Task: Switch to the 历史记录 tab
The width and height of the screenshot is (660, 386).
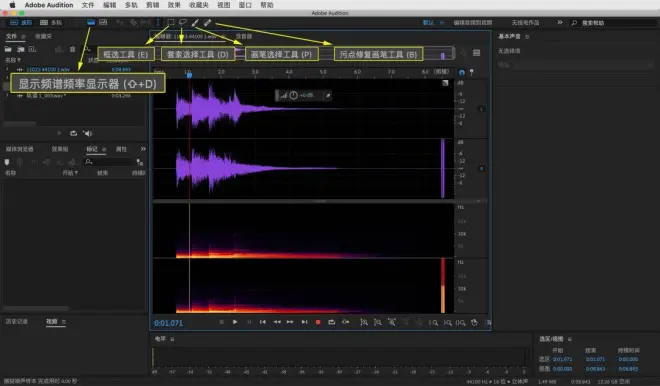Action: point(16,322)
